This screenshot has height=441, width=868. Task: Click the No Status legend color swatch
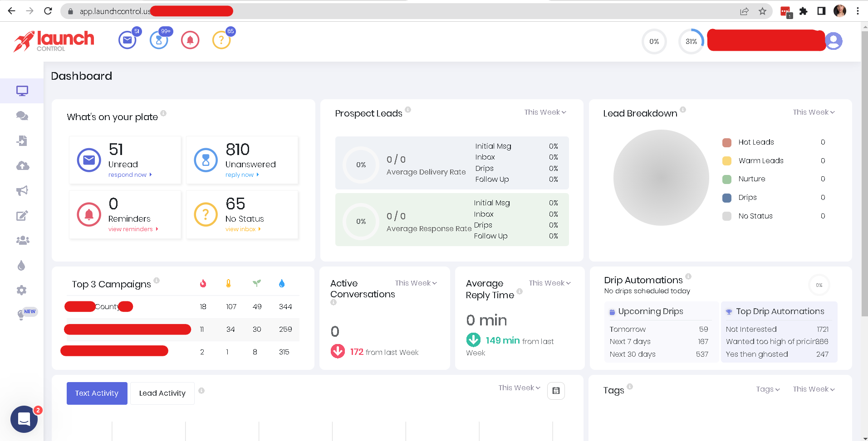click(727, 216)
